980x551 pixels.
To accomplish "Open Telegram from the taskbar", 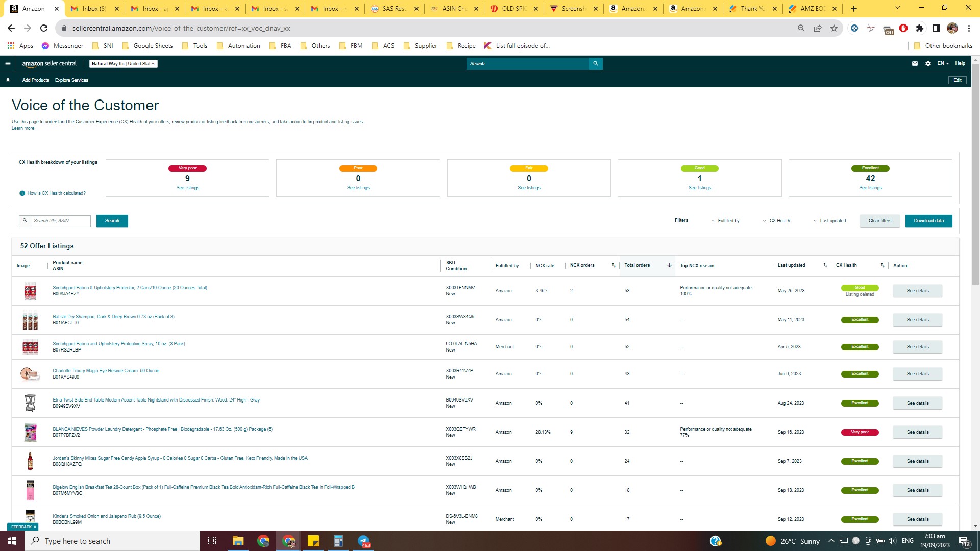I will [x=363, y=541].
